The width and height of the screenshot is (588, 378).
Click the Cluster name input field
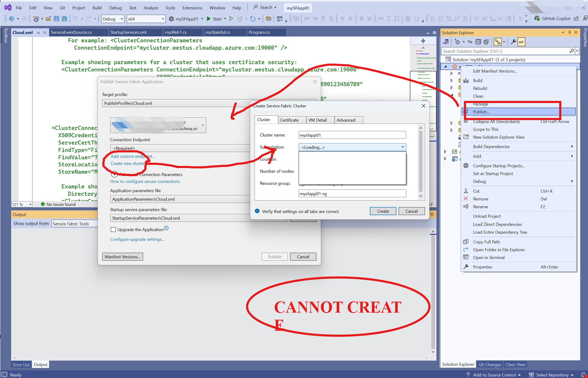[352, 135]
